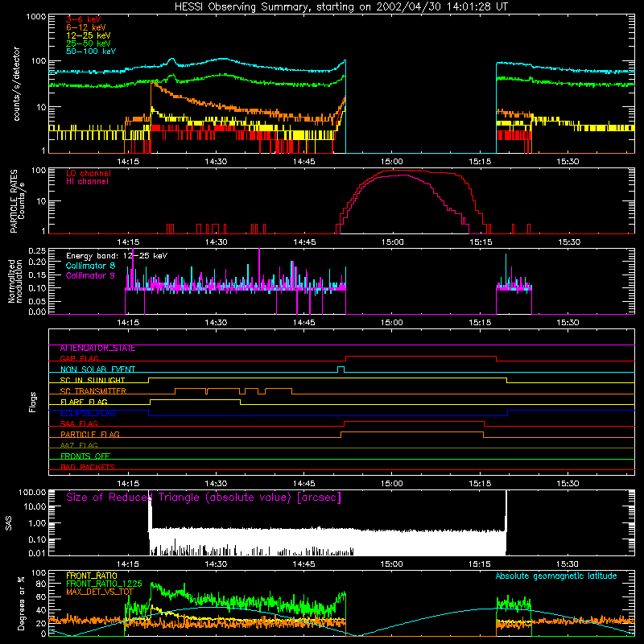Click the BAD_PACKETS flag label

[x=88, y=467]
